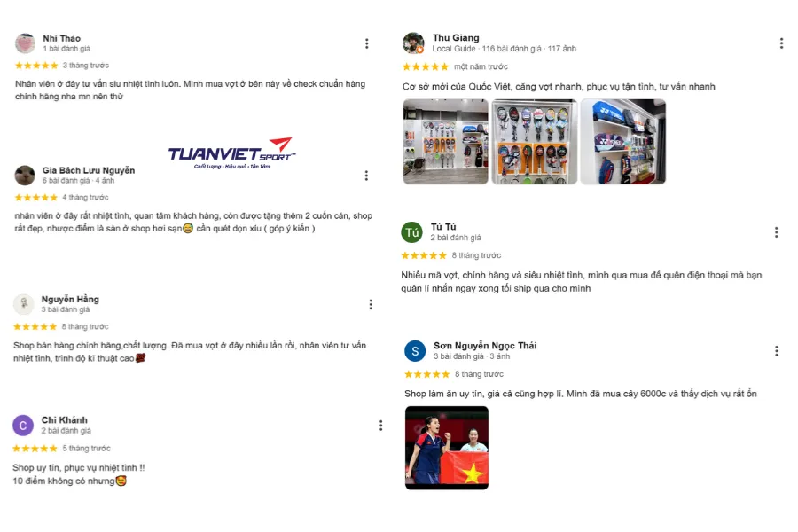Open options menu for Nhi Thảo's review
The width and height of the screenshot is (798, 532).
[366, 43]
